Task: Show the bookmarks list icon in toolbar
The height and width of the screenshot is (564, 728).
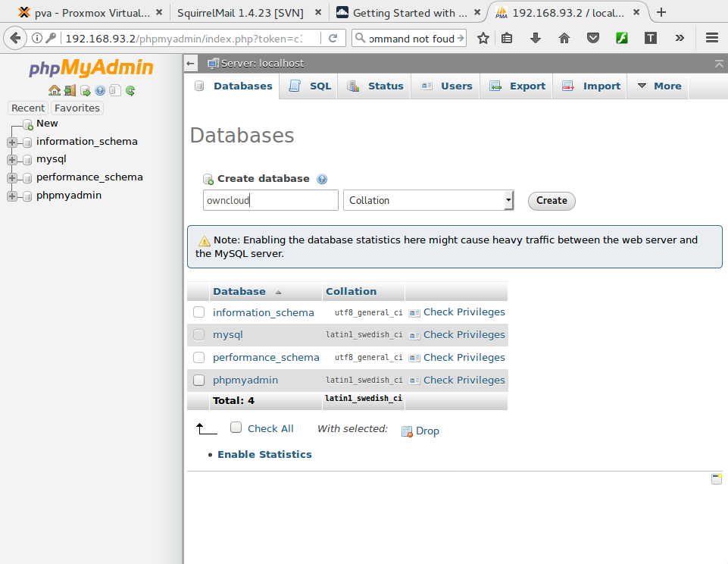Action: (507, 38)
